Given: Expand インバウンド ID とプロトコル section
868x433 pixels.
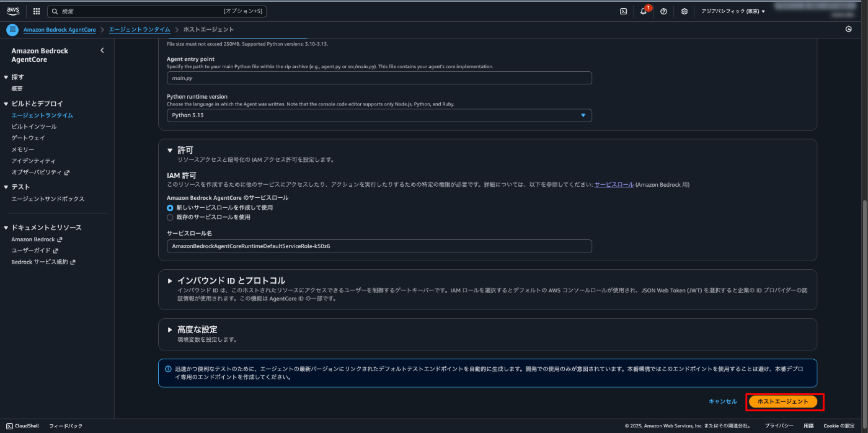Looking at the screenshot, I should click(170, 280).
